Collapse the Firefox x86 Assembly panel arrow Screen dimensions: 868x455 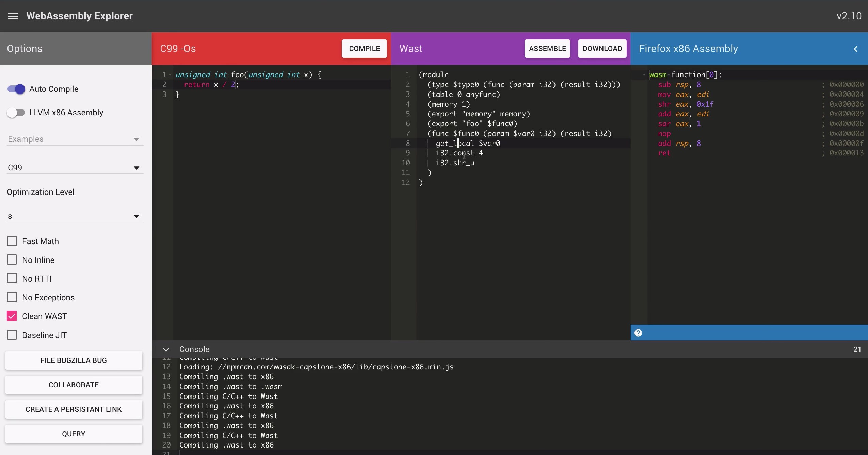[x=856, y=49]
